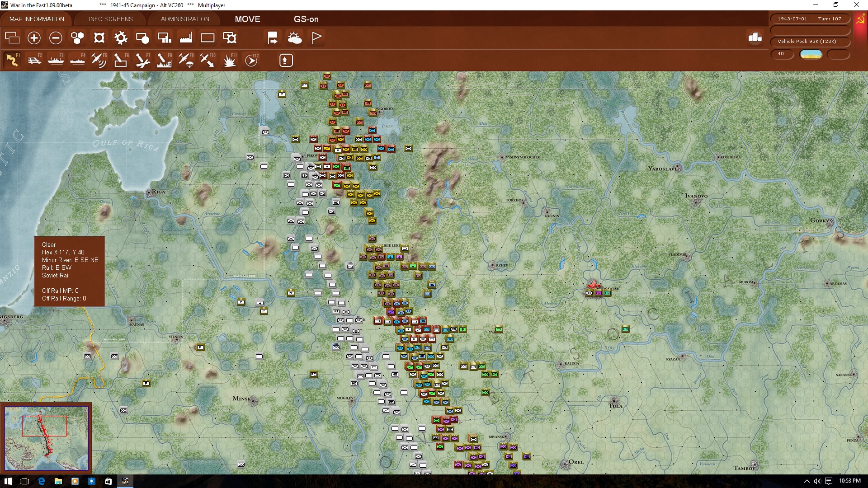Click the Riga city on map
Screen dimensions: 868x488
pyautogui.click(x=149, y=193)
